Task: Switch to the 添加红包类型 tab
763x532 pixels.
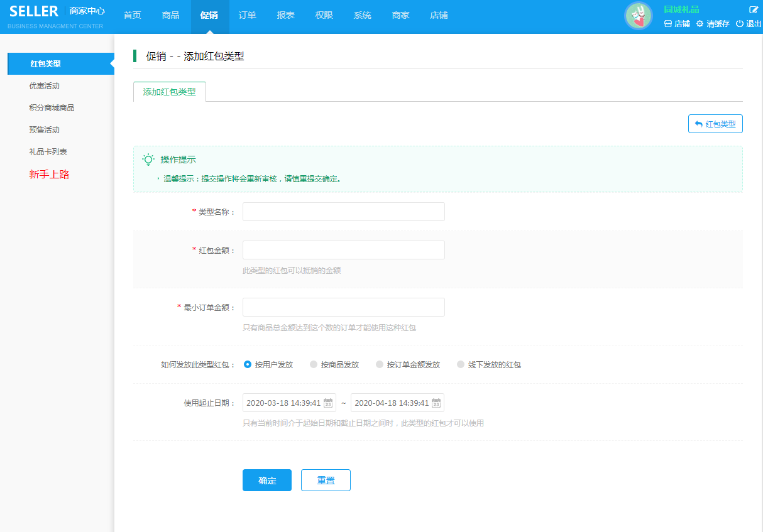Action: [x=170, y=92]
